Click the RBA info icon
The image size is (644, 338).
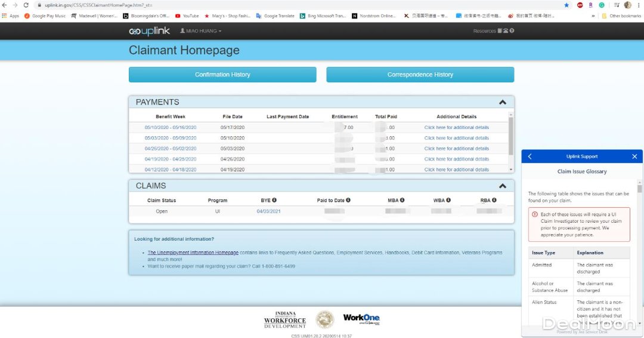[494, 201]
